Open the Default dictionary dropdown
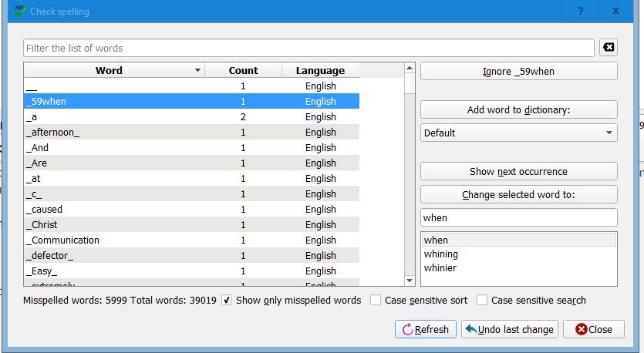Screen dimensions: 644x353 (518, 133)
